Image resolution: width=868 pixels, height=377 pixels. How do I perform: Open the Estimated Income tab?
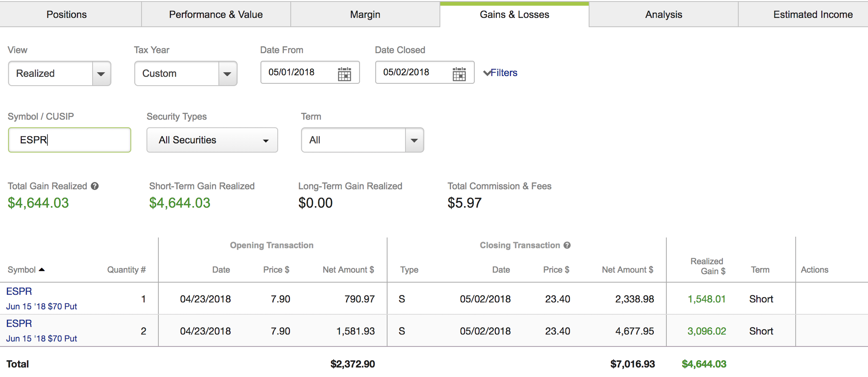point(813,15)
